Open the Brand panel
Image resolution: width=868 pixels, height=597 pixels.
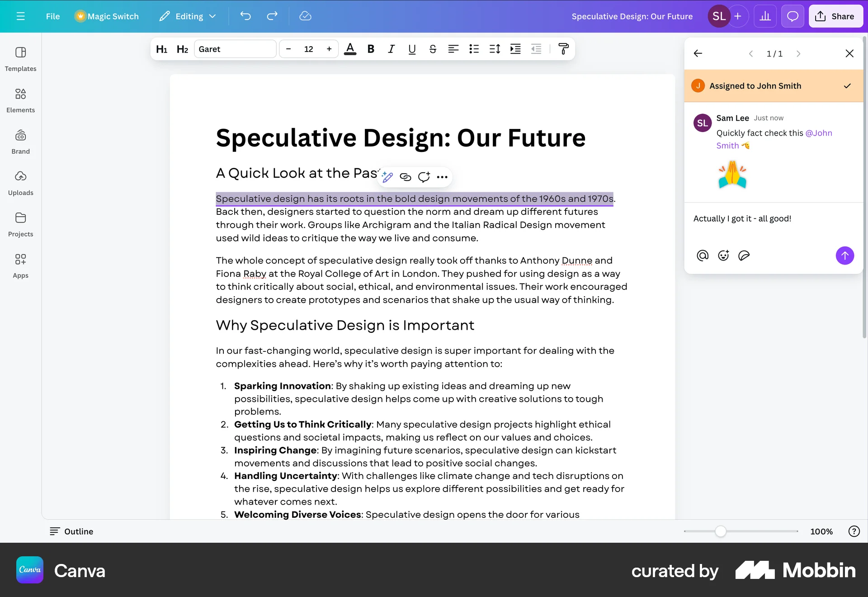20,141
